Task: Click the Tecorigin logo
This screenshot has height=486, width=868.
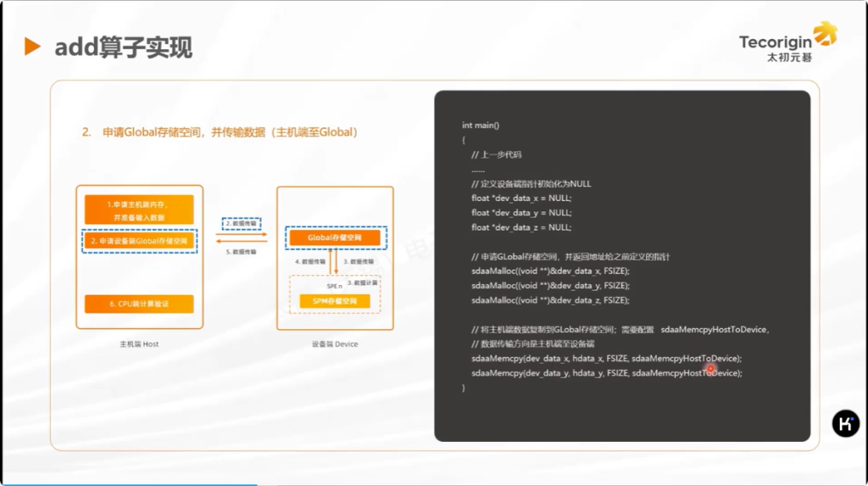Action: (x=787, y=42)
